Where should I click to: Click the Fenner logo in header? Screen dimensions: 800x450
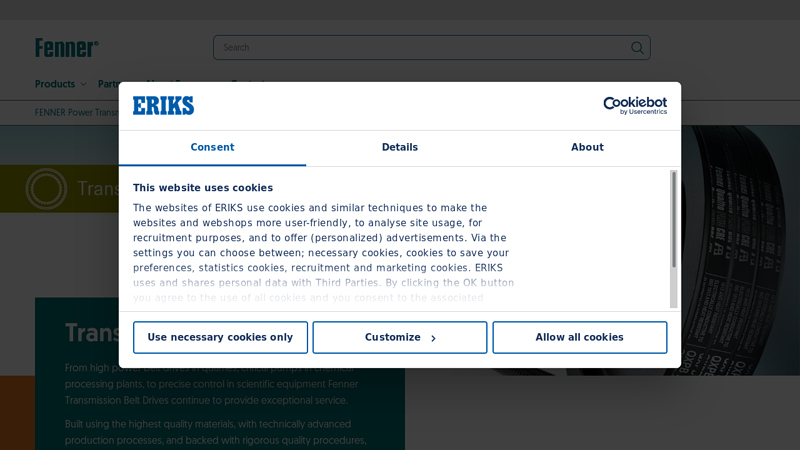pyautogui.click(x=66, y=47)
